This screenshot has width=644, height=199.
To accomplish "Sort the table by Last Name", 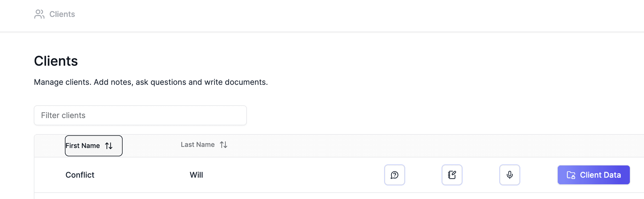I will [x=198, y=145].
